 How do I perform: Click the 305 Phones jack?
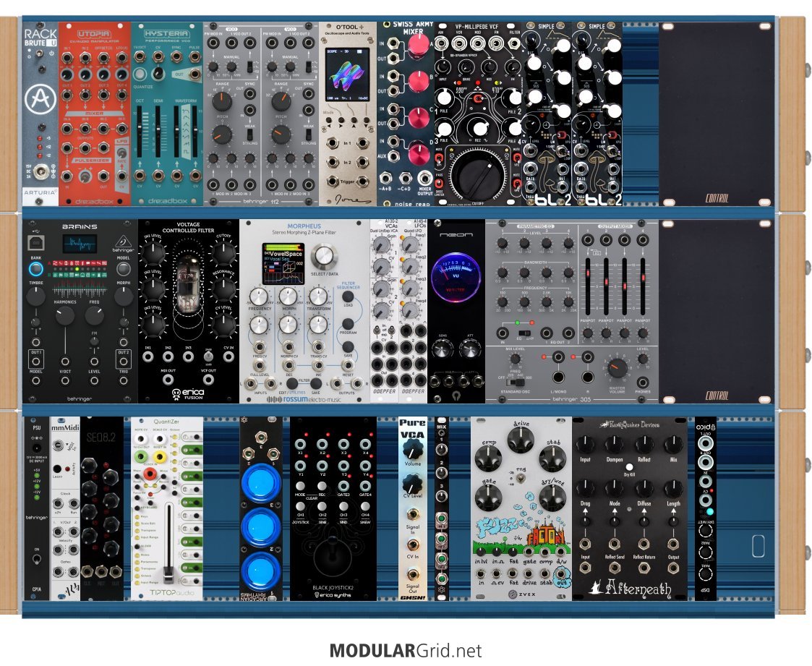click(643, 383)
